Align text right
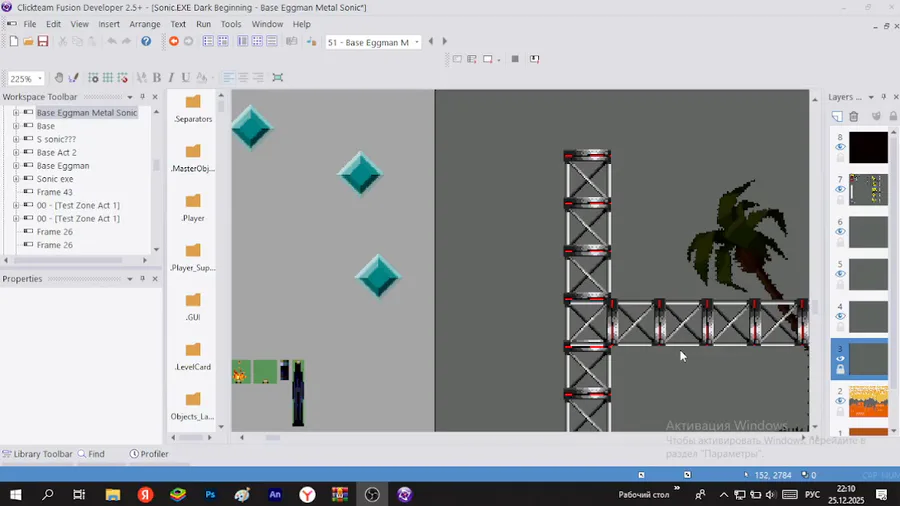 (258, 77)
